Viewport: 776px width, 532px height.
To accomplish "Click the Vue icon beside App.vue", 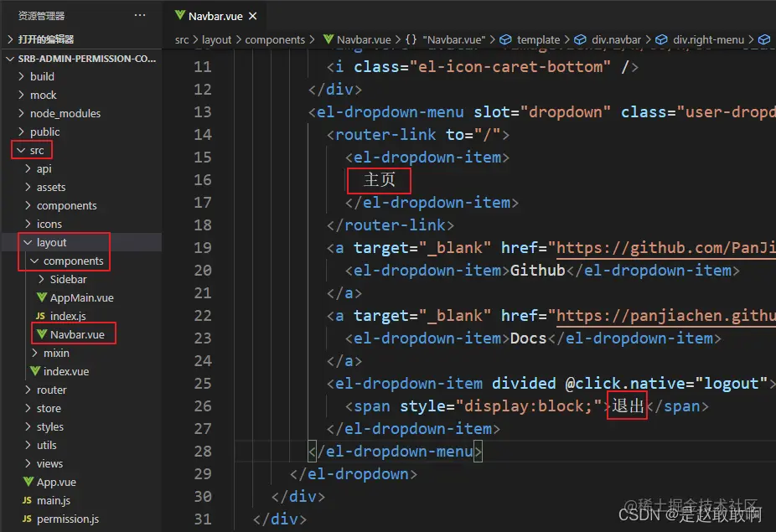I will point(28,482).
